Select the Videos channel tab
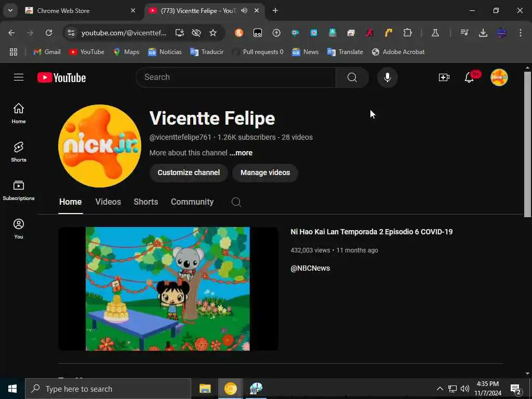532x399 pixels. click(x=108, y=202)
